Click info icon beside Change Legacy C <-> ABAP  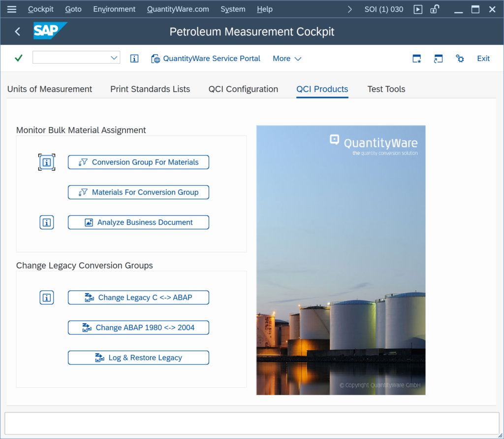pos(47,298)
